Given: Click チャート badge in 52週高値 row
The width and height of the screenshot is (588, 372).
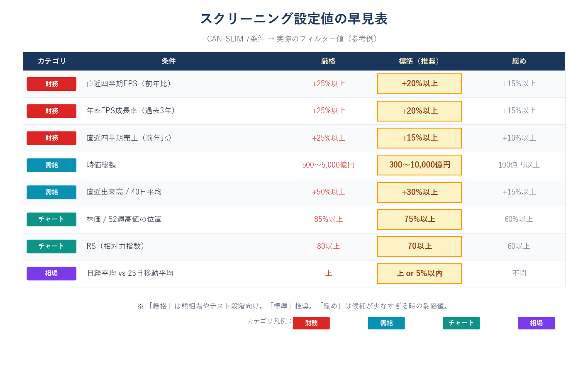Looking at the screenshot, I should click(51, 219).
